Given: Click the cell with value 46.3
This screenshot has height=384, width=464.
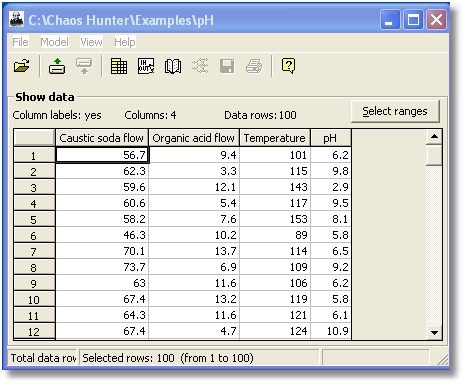Looking at the screenshot, I should 102,235.
